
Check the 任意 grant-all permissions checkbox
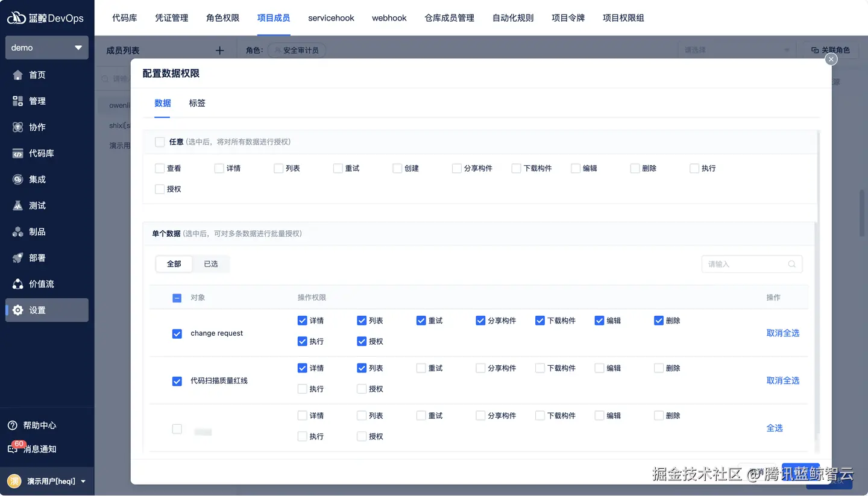(x=160, y=142)
